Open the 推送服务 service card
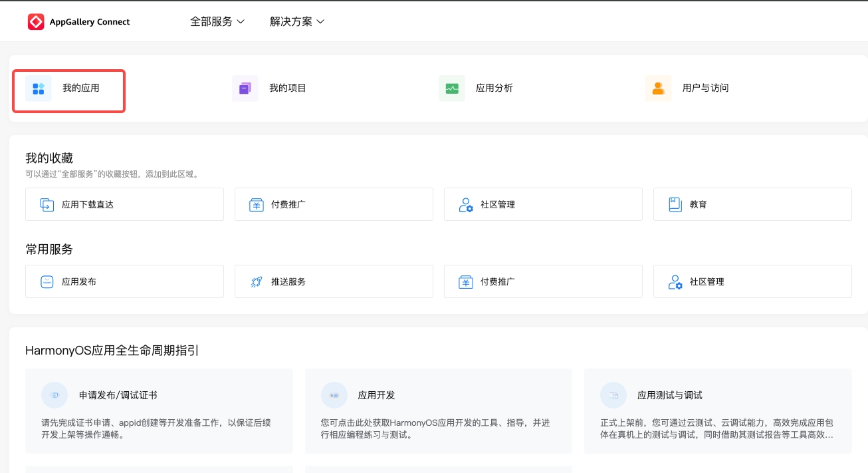This screenshot has width=868, height=473. [334, 281]
